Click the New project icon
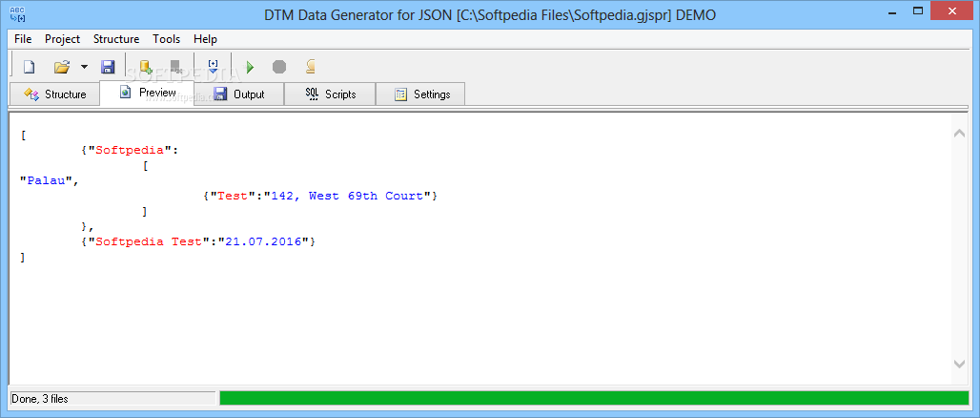Viewport: 980px width, 418px height. click(29, 67)
